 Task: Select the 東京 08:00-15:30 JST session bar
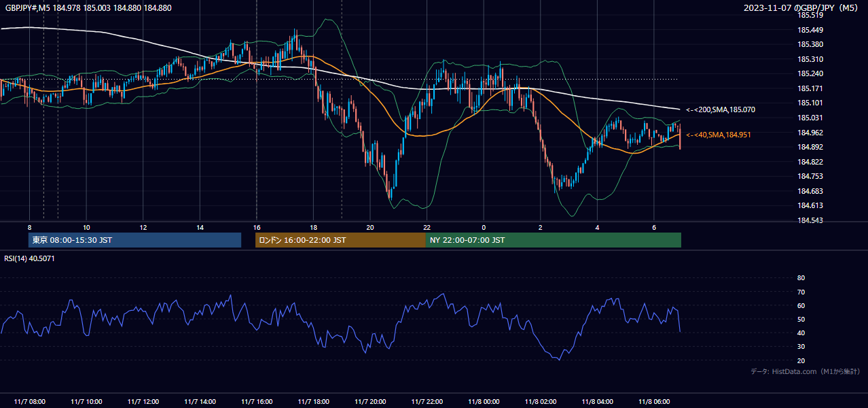coord(135,240)
